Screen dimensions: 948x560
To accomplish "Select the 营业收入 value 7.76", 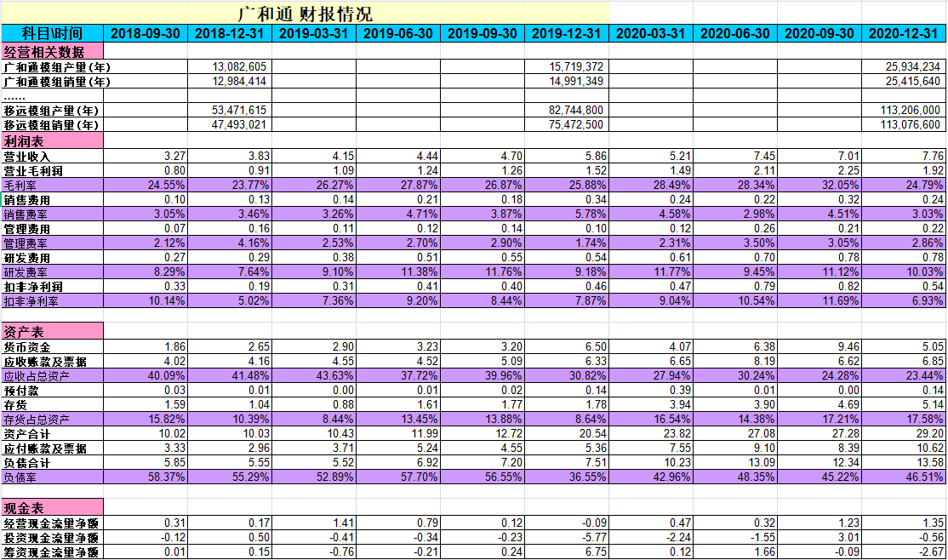I will coord(904,156).
